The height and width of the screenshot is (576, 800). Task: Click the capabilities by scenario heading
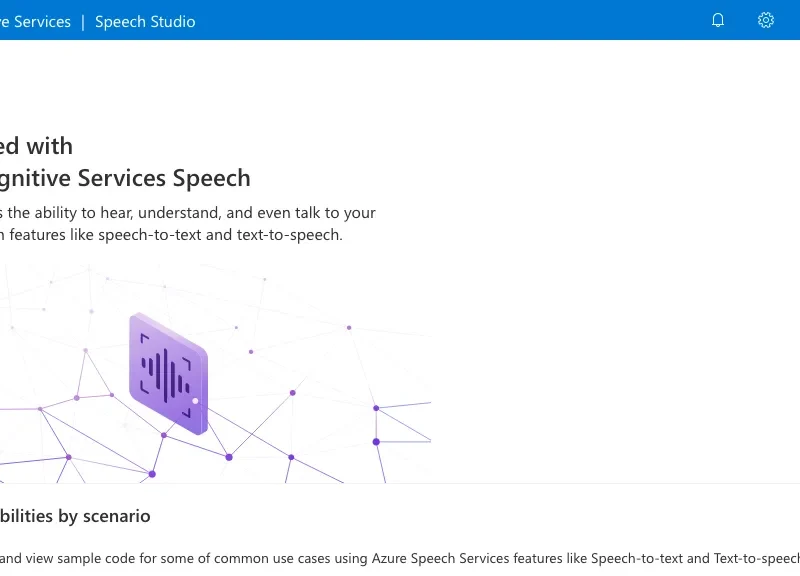coord(75,515)
